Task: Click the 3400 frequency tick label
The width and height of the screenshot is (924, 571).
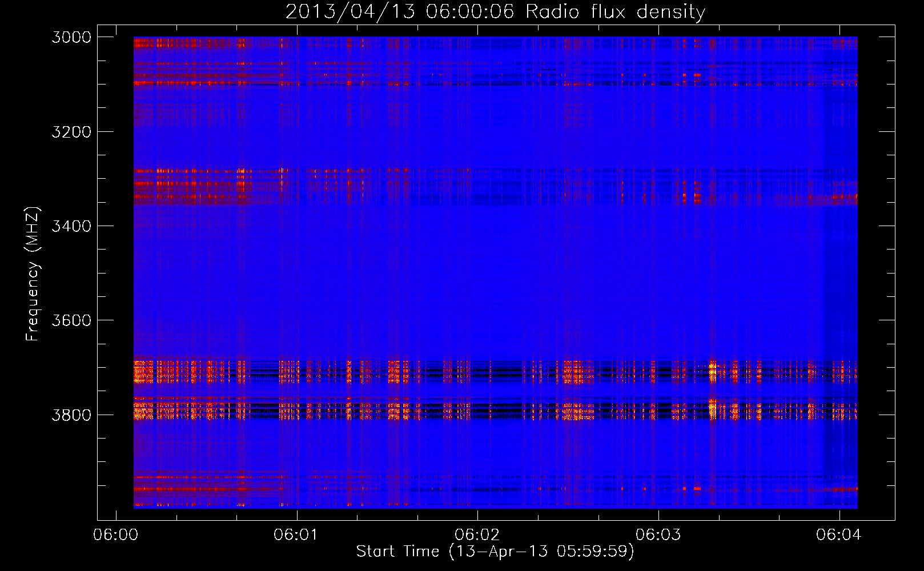Action: tap(71, 226)
